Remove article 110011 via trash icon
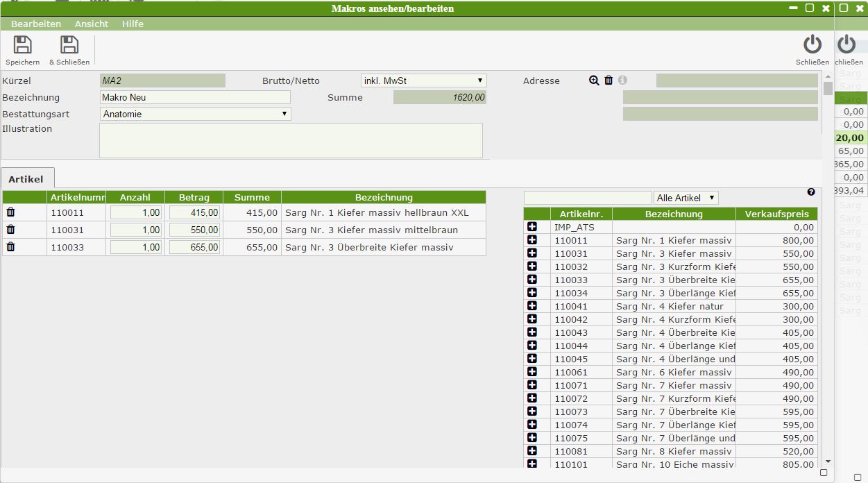Viewport: 868px width, 483px height. tap(10, 212)
